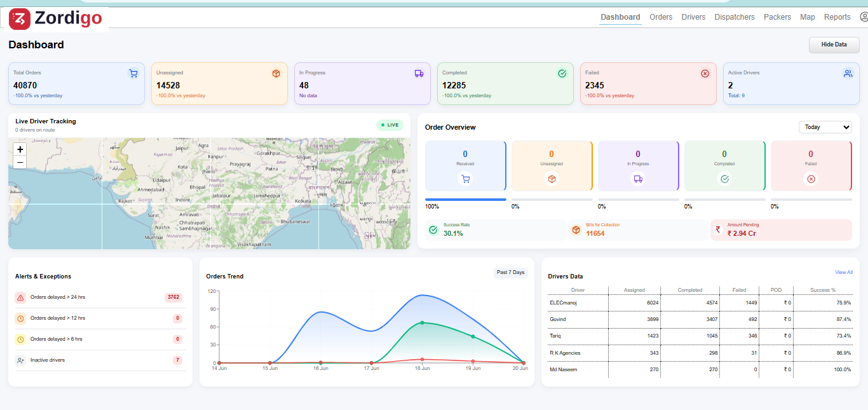Image resolution: width=868 pixels, height=410 pixels.
Task: Click the In Progress truck icon in top card
Action: (419, 74)
